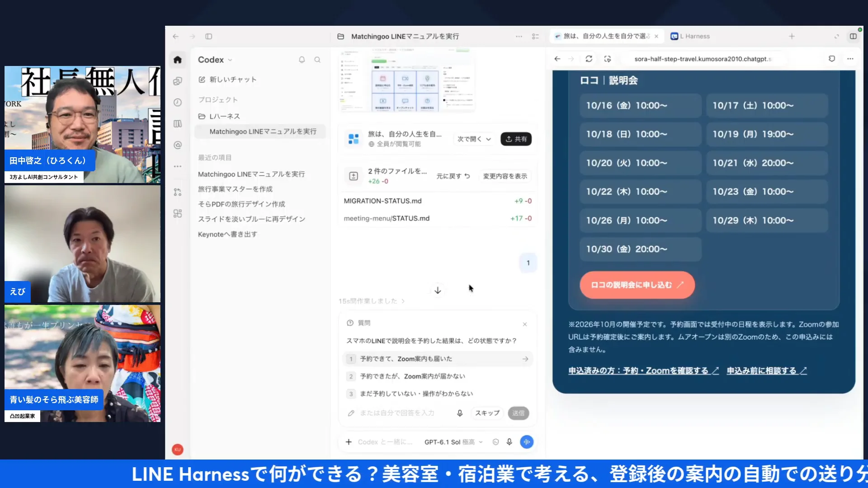Select the 旅は、自分の人生を自分で選ぶ tab
This screenshot has width=868, height=488.
607,36
